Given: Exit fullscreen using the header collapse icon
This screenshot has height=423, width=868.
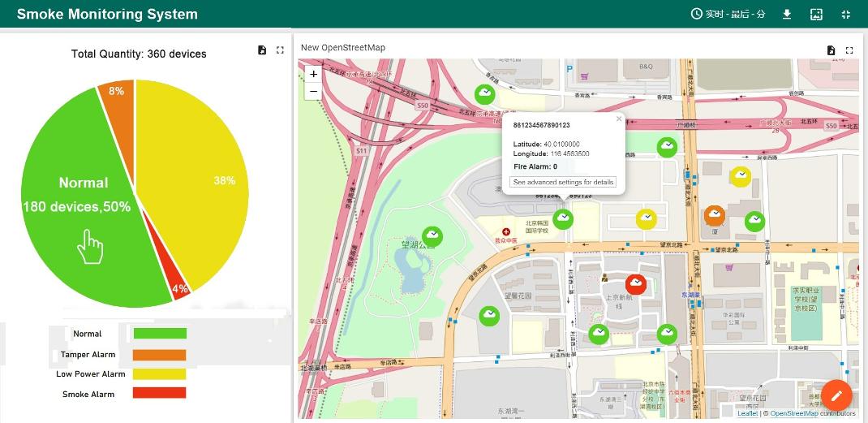Looking at the screenshot, I should 846,14.
